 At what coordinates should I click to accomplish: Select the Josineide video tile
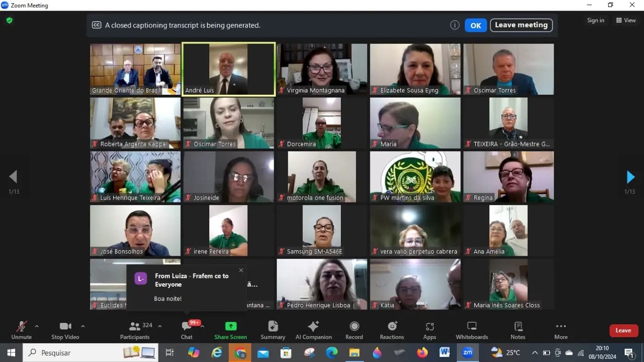tap(229, 177)
